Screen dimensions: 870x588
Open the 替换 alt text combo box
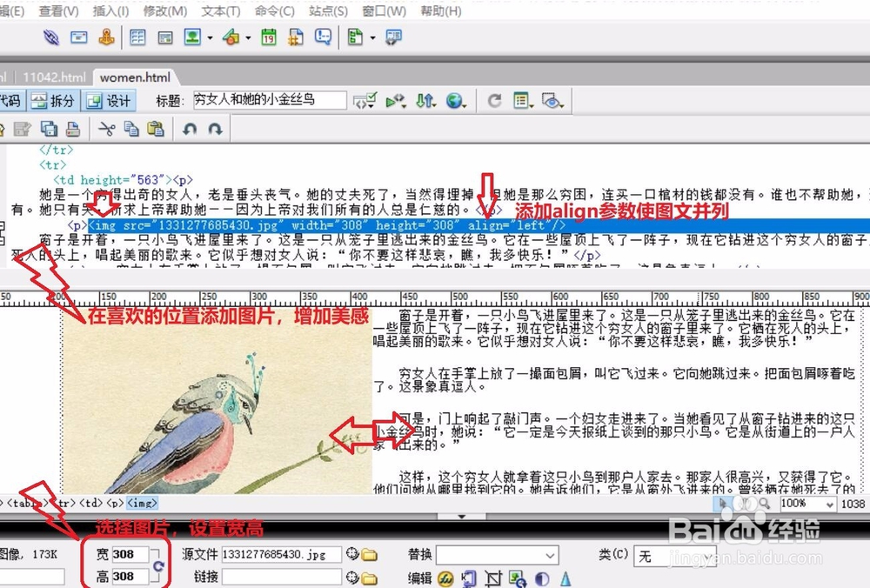point(497,555)
